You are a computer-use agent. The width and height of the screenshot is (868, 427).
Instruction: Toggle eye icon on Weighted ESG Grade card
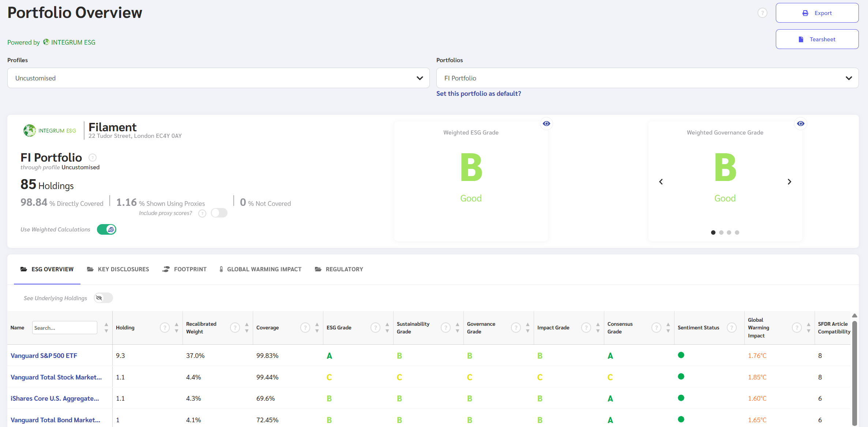(x=546, y=124)
